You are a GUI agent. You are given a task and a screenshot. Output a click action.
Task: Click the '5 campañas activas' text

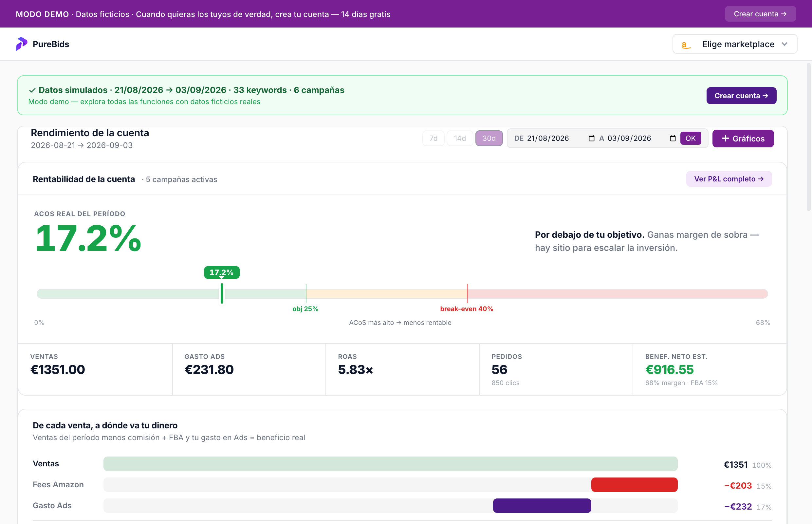(x=181, y=179)
